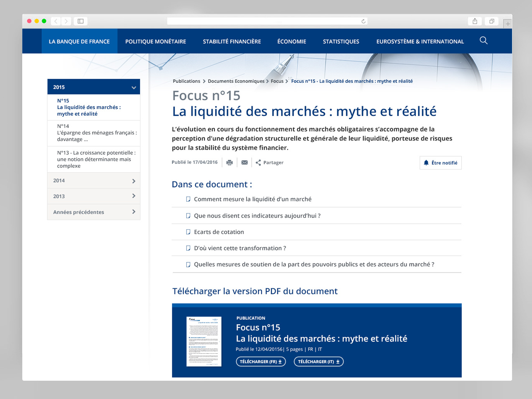Click the browser back arrow

coord(56,21)
